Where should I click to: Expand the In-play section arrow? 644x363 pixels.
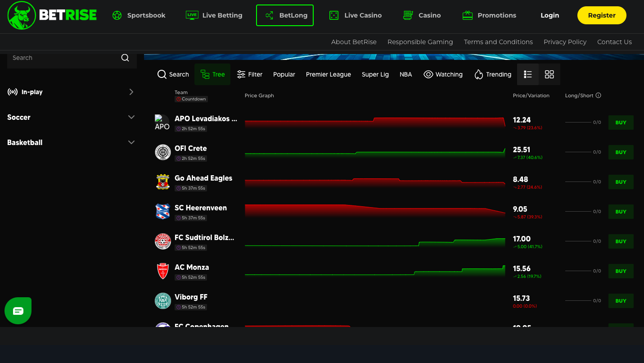(131, 92)
